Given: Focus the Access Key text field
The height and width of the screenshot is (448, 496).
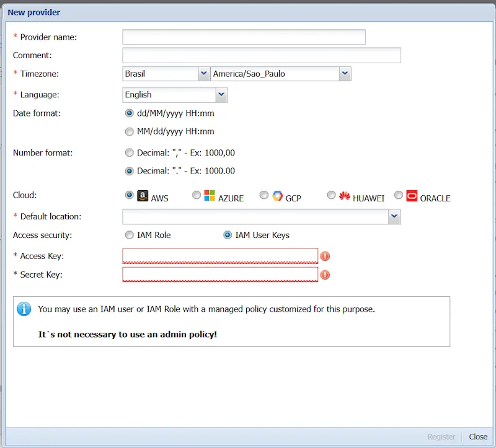Looking at the screenshot, I should (x=220, y=256).
